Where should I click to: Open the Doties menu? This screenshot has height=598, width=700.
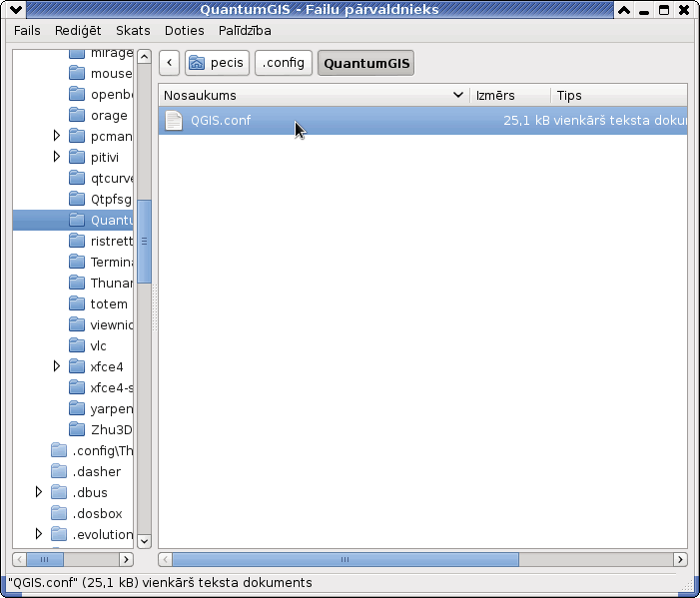pos(184,30)
